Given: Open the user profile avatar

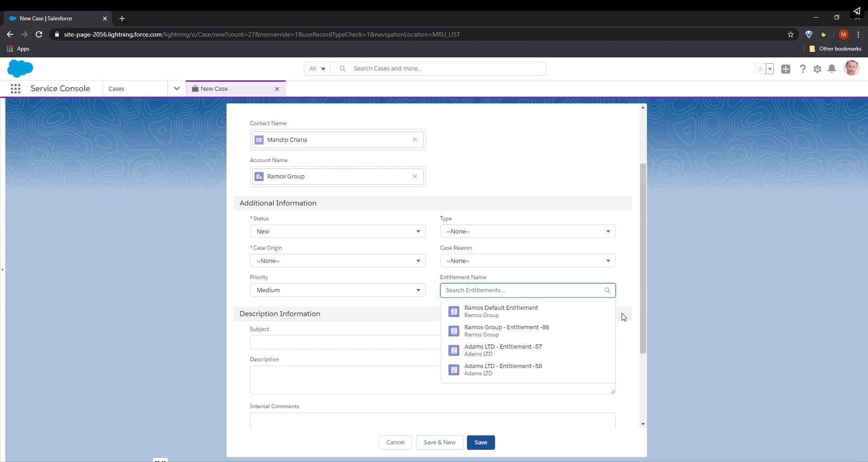Looking at the screenshot, I should tap(851, 69).
